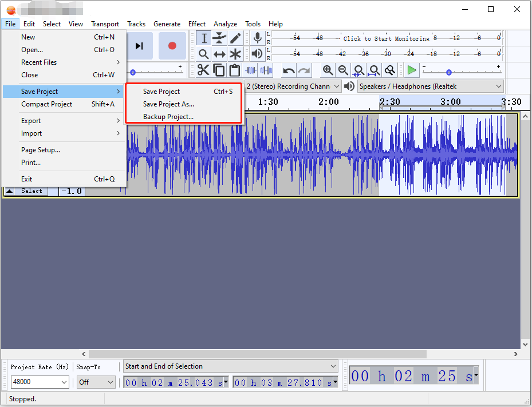Collapse the track with the arrow button
The image size is (532, 407).
[x=10, y=191]
